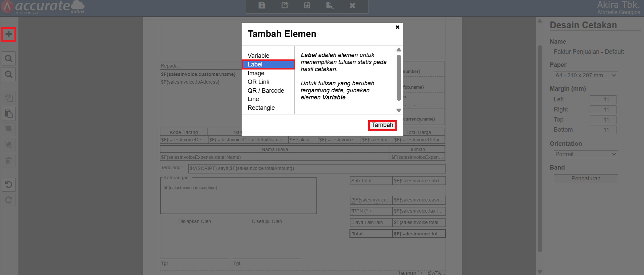Pick Rectangle from element list
This screenshot has width=644, height=275.
(x=261, y=108)
